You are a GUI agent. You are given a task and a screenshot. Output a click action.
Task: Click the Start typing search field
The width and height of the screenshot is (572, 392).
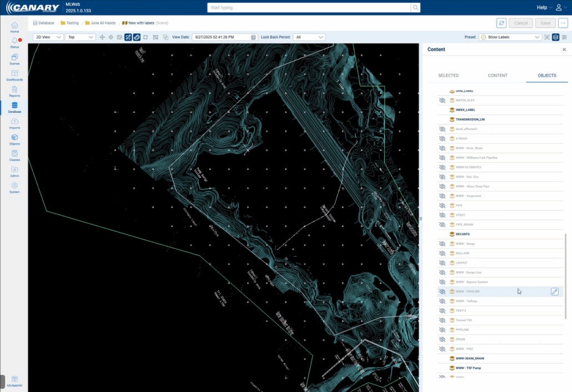pos(308,8)
